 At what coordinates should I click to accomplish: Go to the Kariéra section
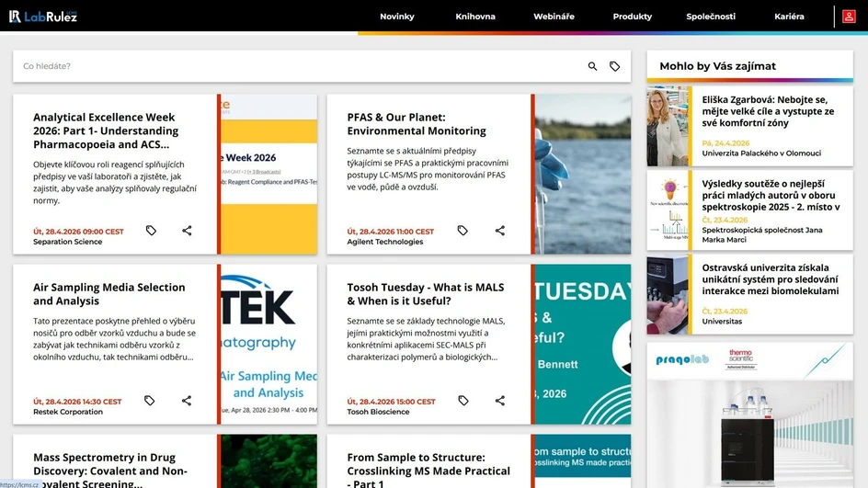click(789, 17)
